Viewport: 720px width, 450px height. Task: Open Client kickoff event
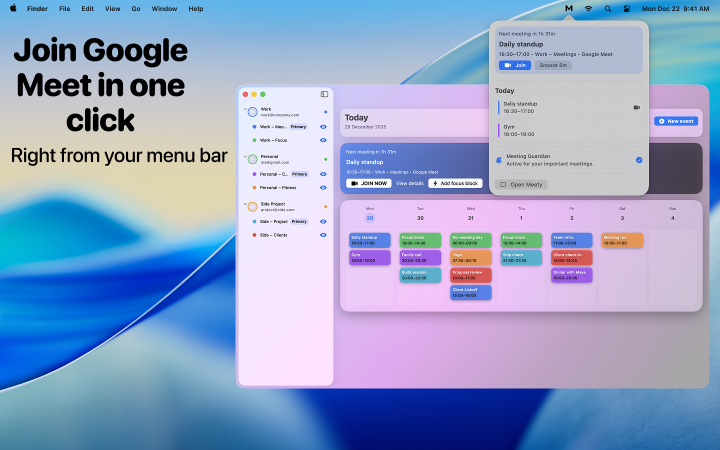pyautogui.click(x=471, y=292)
